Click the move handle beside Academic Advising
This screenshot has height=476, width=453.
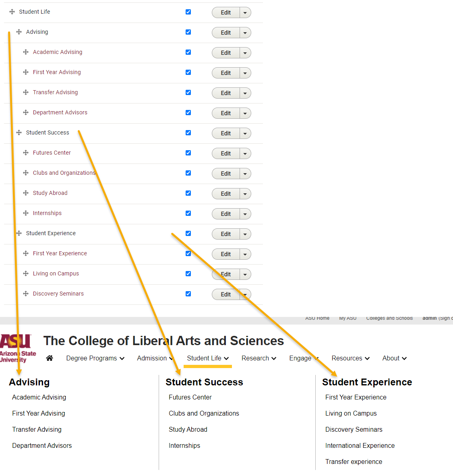26,52
